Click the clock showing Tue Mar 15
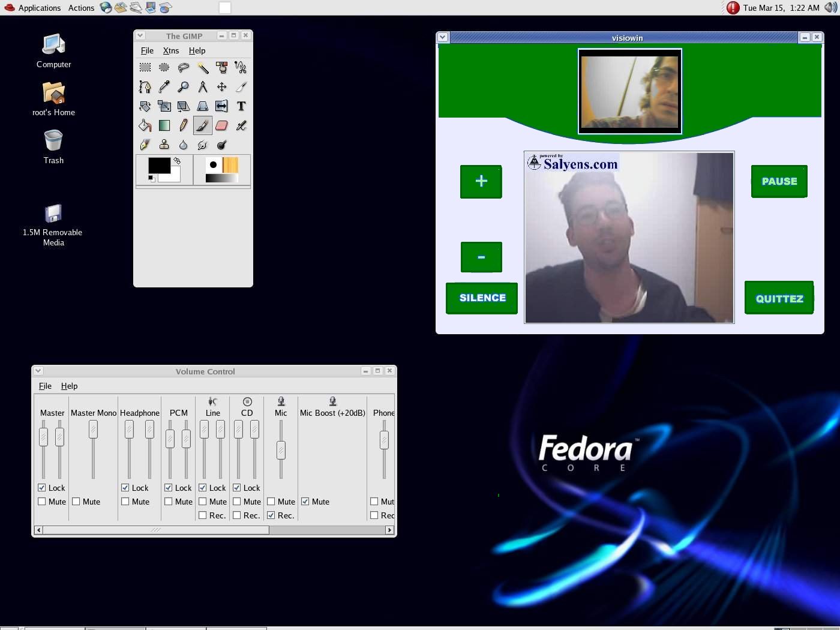The image size is (840, 630). [x=781, y=8]
